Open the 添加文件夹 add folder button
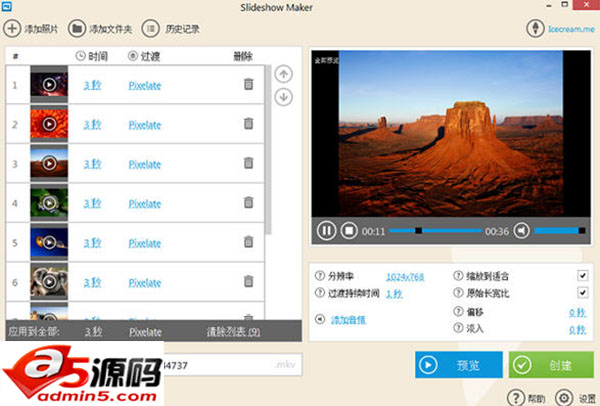The width and height of the screenshot is (600, 406). [100, 29]
